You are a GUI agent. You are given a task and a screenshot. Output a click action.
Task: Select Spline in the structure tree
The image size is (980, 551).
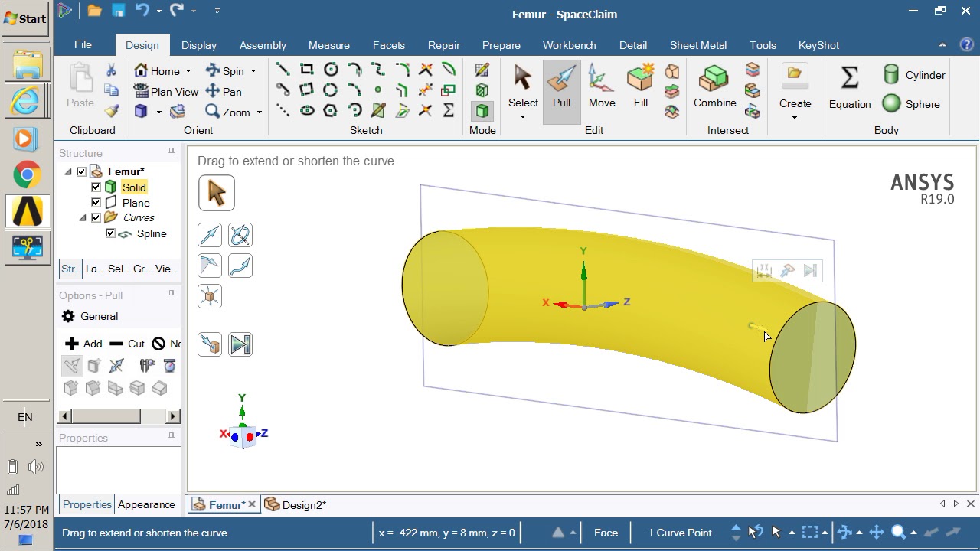coord(152,233)
